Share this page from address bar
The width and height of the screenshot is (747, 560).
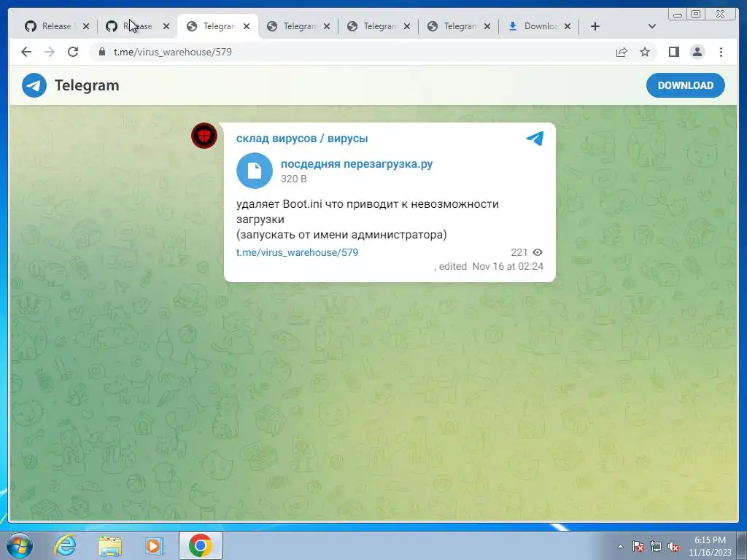622,52
